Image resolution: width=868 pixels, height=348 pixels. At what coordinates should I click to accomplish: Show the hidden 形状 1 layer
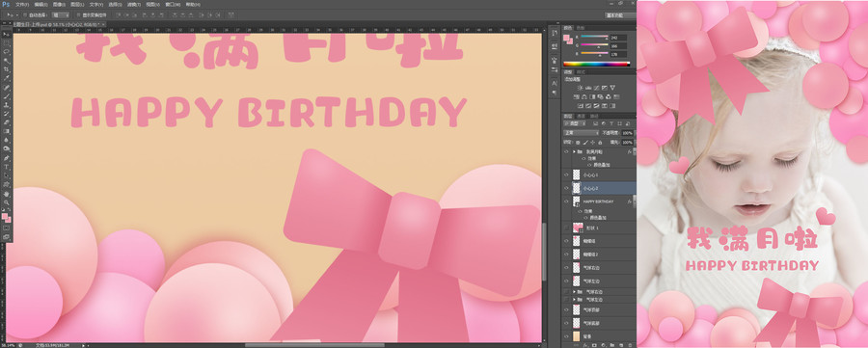pyautogui.click(x=566, y=228)
